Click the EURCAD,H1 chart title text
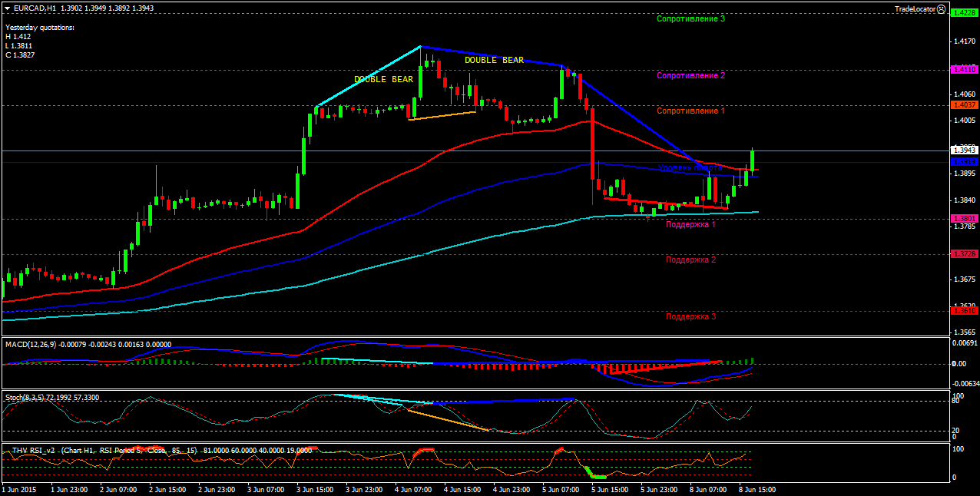Image resolution: width=980 pixels, height=496 pixels. coord(34,8)
